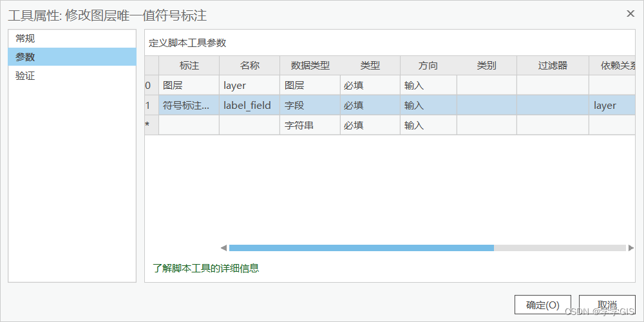Click the right arrow of the horizontal scrollbar

tap(631, 248)
